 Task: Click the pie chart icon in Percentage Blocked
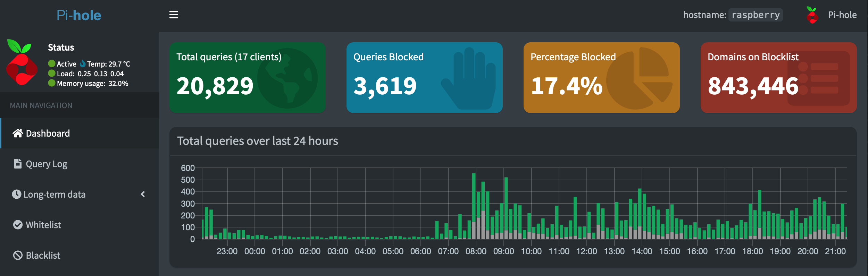(640, 78)
